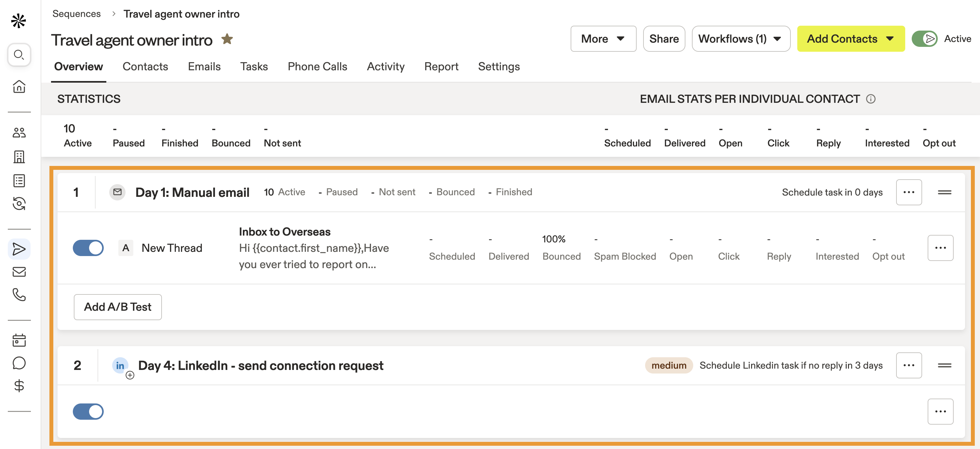Open the three-dot menu on Day 1 step
This screenshot has height=449, width=980.
909,192
